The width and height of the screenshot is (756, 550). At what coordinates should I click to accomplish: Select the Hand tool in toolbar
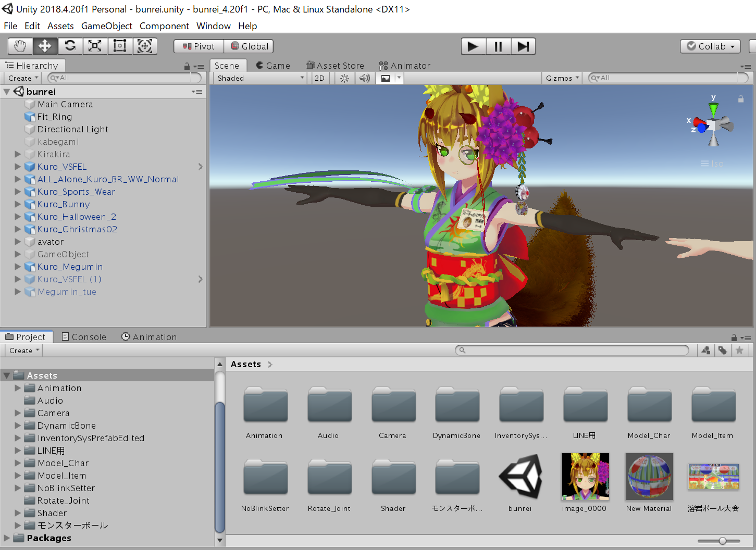point(20,46)
